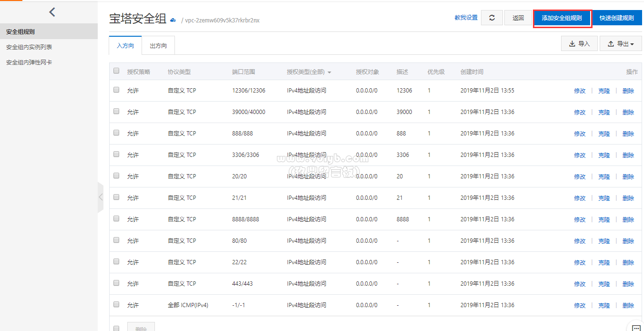Open the 导出 export dropdown
The width and height of the screenshot is (644, 331).
621,44
